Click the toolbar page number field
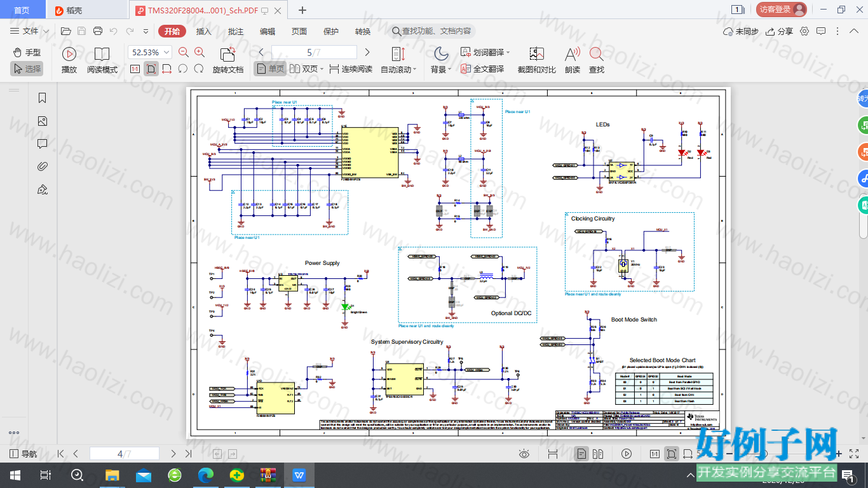Viewport: 868px width, 488px height. click(314, 53)
